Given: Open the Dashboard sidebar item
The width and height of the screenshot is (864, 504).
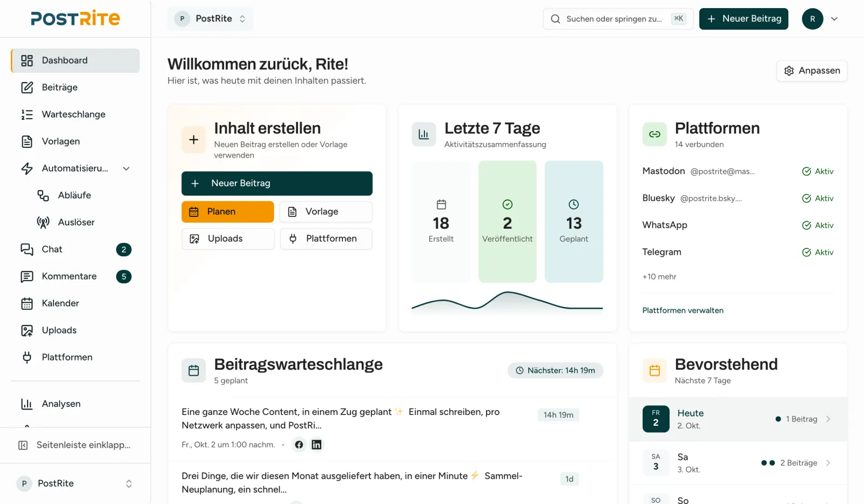Looking at the screenshot, I should point(75,60).
